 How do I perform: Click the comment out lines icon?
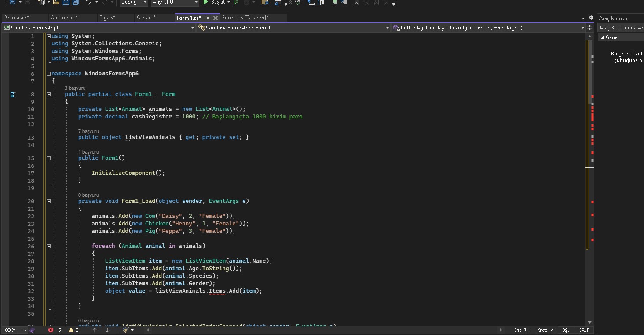[335, 2]
